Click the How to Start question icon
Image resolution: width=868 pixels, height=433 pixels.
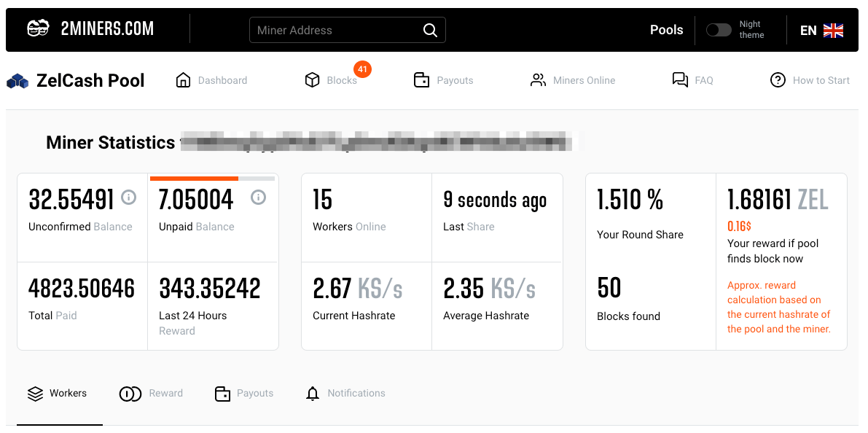[778, 80]
